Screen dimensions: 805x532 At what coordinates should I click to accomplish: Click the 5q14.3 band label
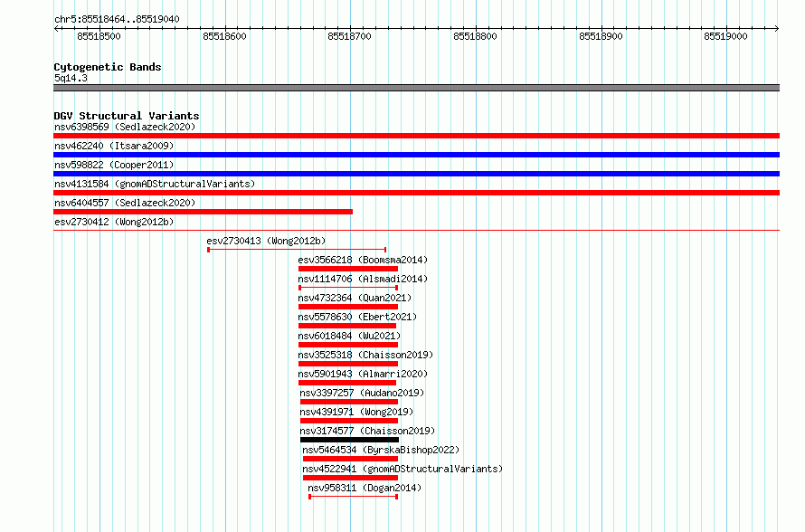[71, 78]
